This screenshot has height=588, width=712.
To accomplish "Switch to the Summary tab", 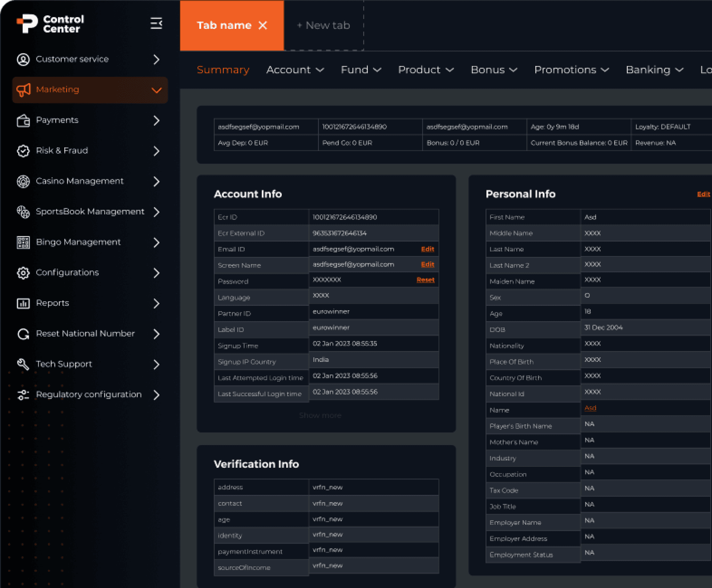I will pos(223,70).
